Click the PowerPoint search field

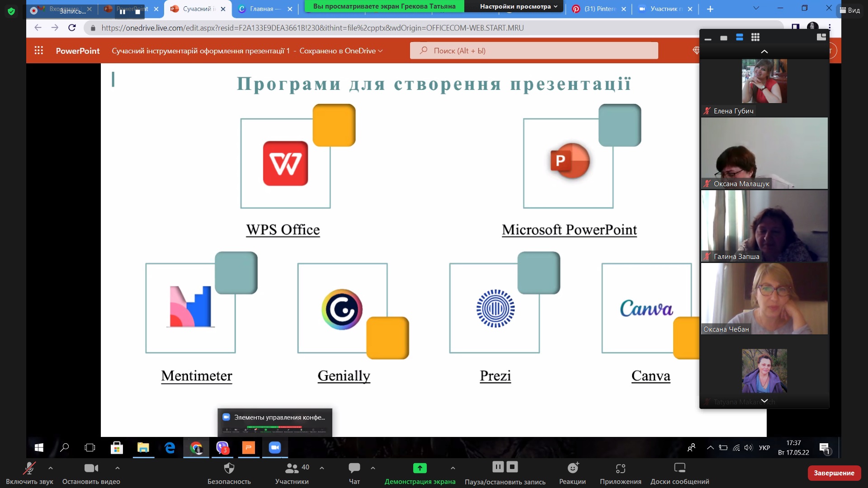pos(533,51)
